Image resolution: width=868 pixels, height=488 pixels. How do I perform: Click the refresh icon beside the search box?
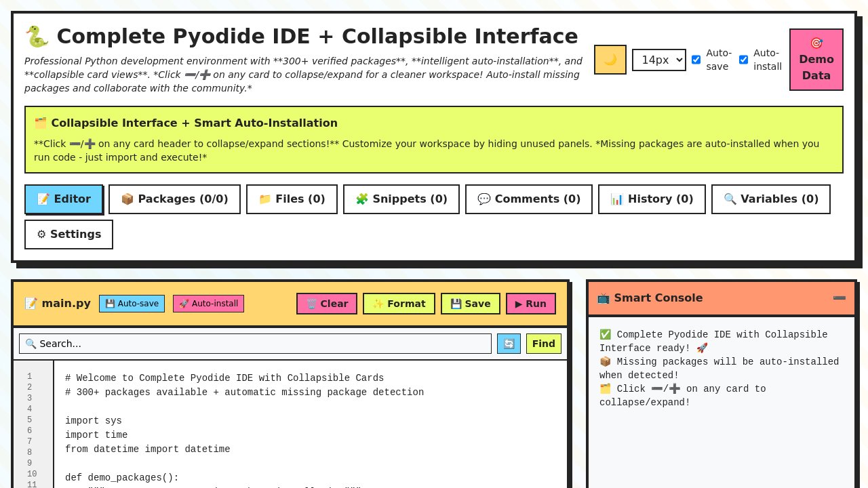coord(509,344)
